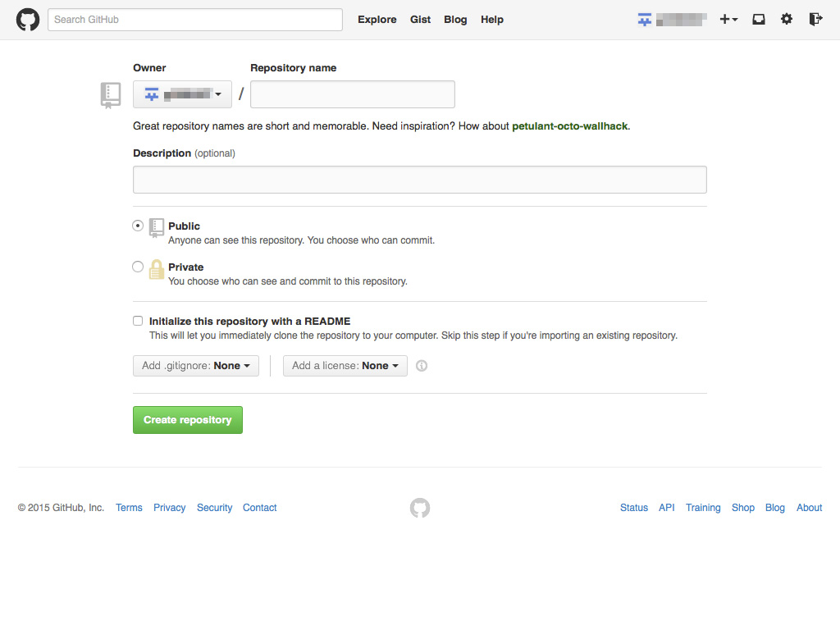Open the Add .gitignore dropdown
Image resolution: width=840 pixels, height=630 pixels.
[x=195, y=365]
